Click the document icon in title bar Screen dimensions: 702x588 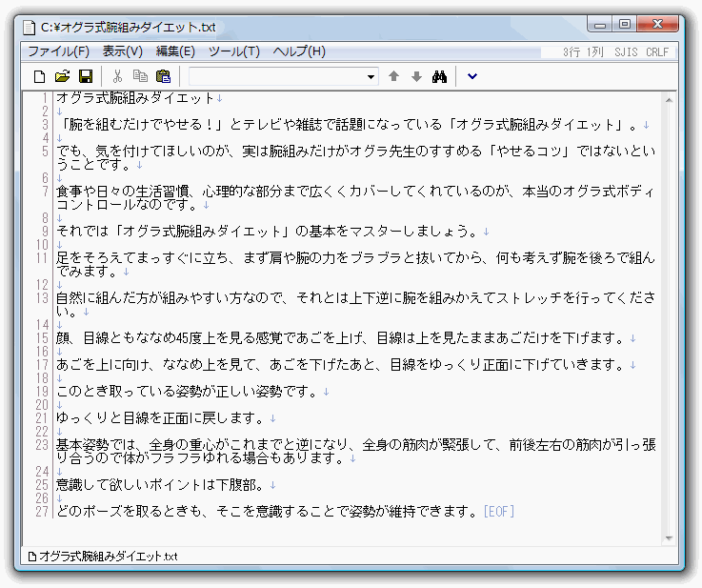[x=30, y=28]
